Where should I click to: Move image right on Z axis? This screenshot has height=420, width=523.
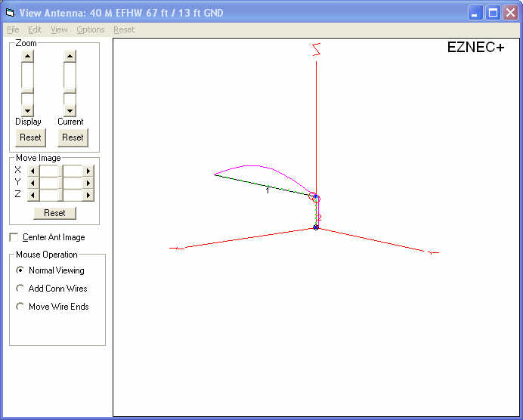(x=88, y=196)
